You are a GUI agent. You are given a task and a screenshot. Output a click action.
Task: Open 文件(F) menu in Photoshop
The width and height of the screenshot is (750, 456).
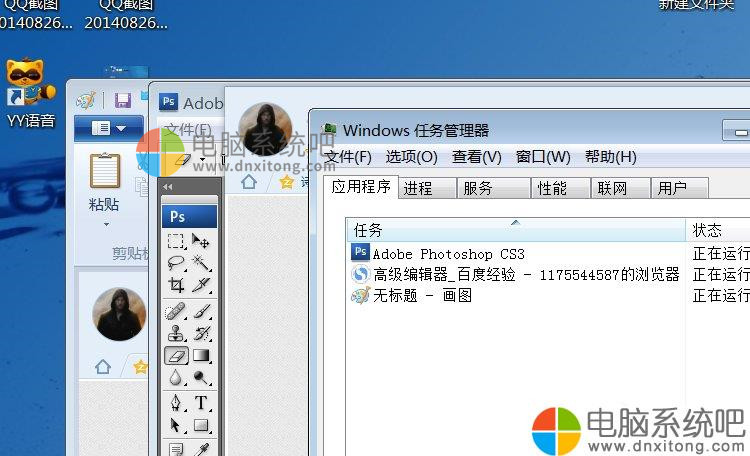coord(188,130)
